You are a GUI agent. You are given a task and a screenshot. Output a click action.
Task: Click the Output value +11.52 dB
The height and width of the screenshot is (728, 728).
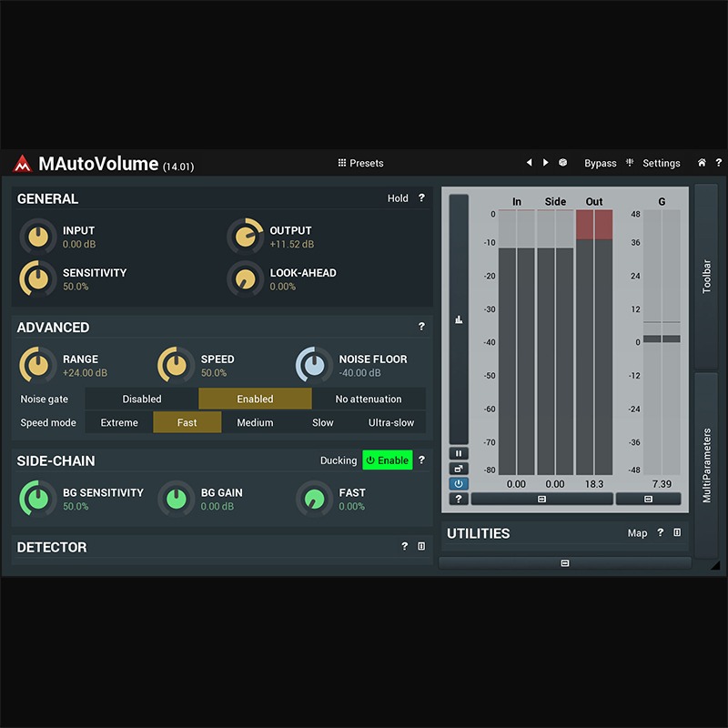pyautogui.click(x=291, y=244)
